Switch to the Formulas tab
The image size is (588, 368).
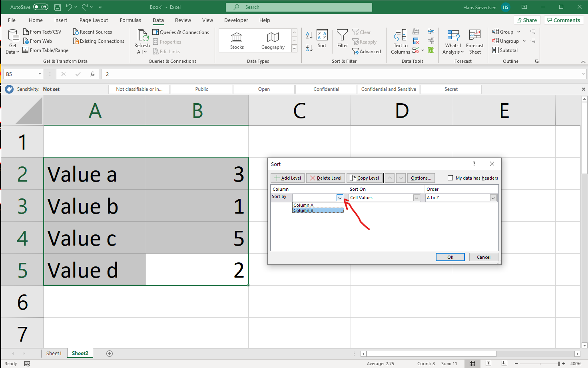tap(130, 20)
